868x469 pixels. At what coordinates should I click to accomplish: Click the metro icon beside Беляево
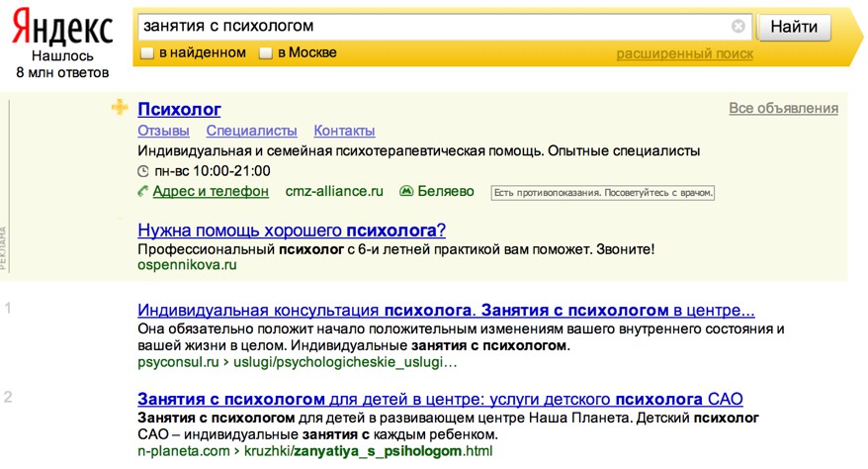pos(406,192)
